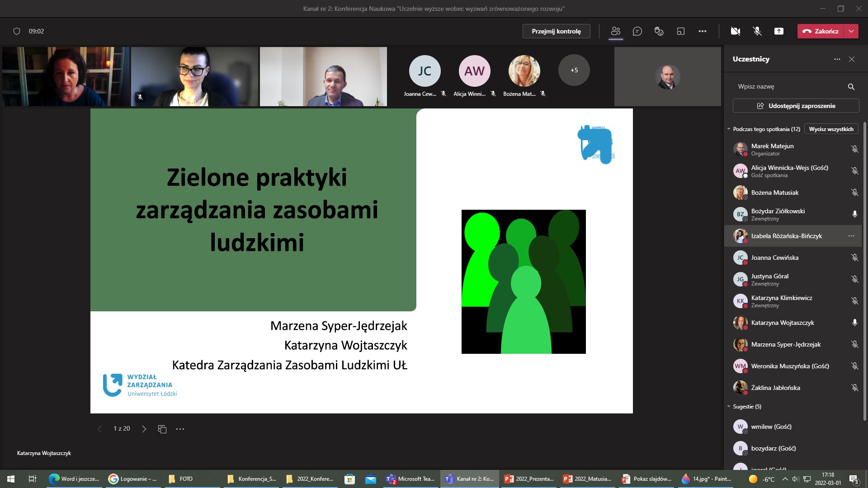Select the participants icon in the toolbar
The image size is (868, 488).
(x=615, y=31)
